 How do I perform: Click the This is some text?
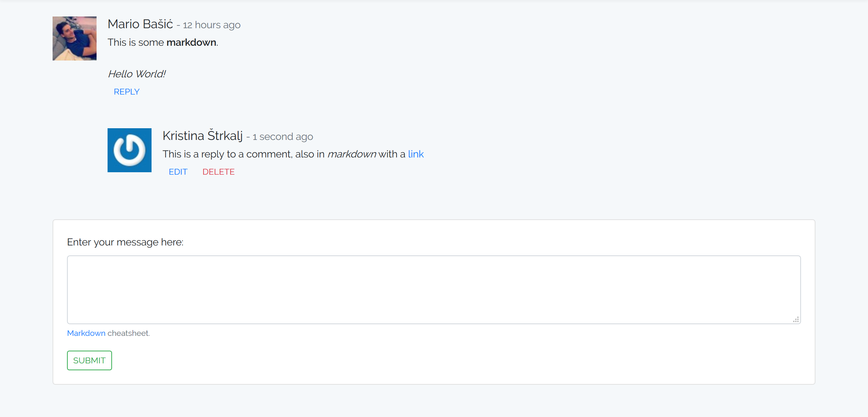click(x=136, y=42)
